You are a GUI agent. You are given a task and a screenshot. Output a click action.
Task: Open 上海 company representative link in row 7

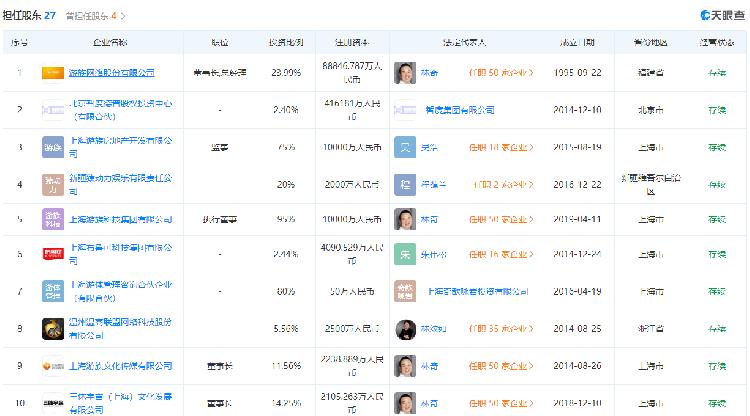pos(477,291)
